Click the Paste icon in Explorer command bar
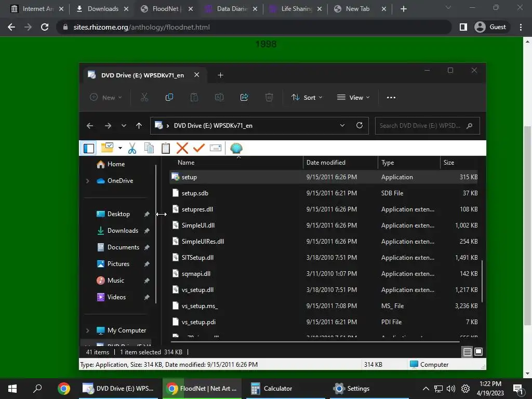Viewport: 532px width, 399px height. [x=194, y=97]
